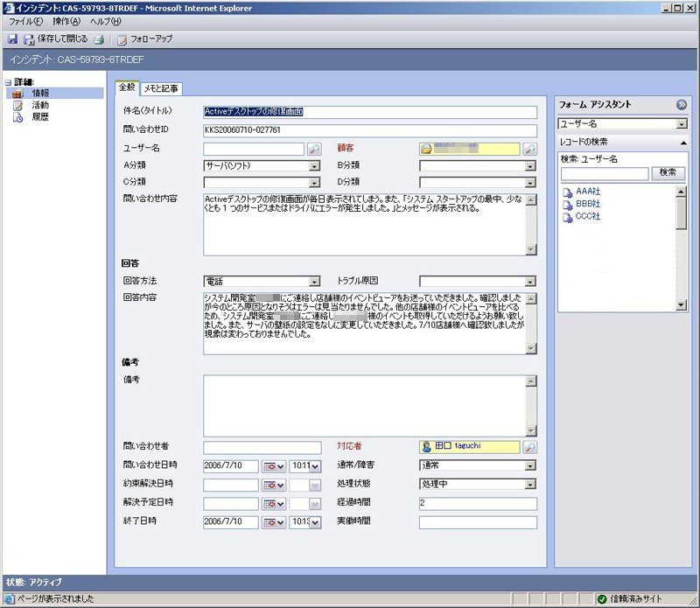Collapse the レコードの検索 section
The image size is (700, 608).
click(683, 143)
